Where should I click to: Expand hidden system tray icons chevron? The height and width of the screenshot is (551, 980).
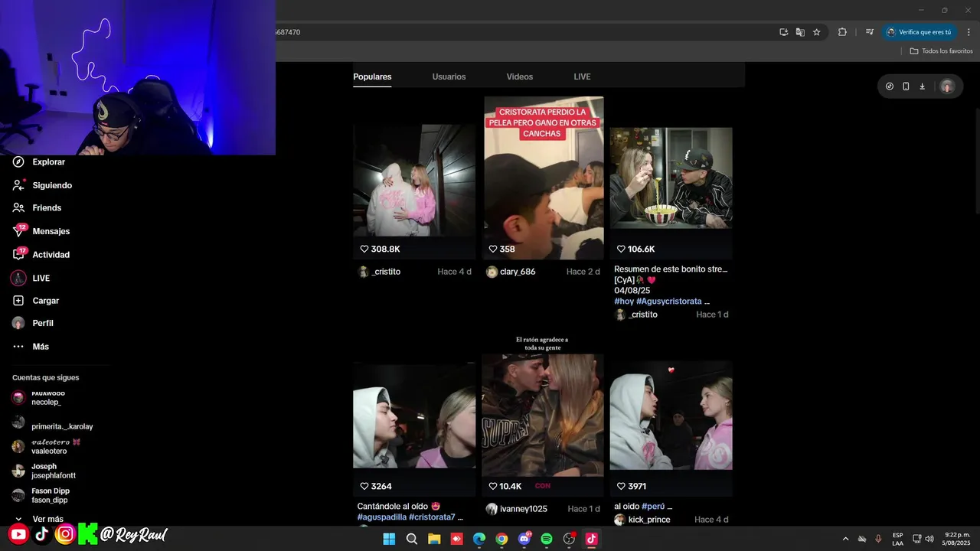845,539
